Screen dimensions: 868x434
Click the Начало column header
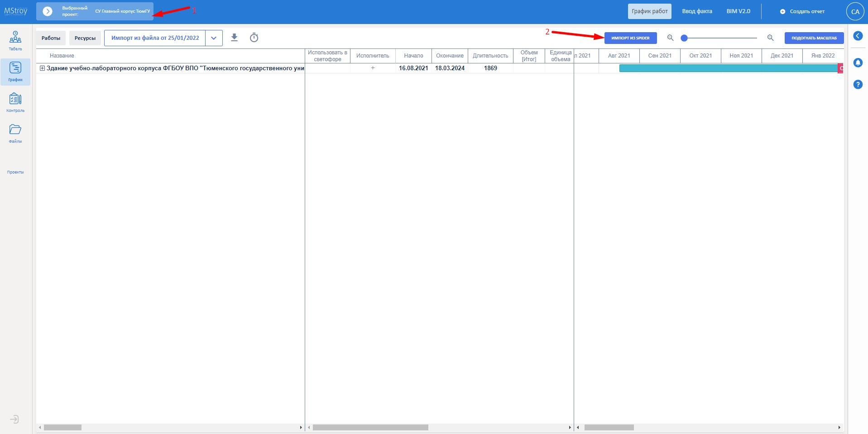[x=413, y=56]
